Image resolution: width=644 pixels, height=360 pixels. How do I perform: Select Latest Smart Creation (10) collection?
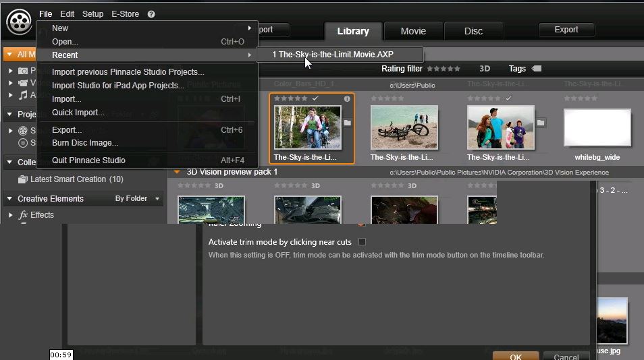point(77,179)
